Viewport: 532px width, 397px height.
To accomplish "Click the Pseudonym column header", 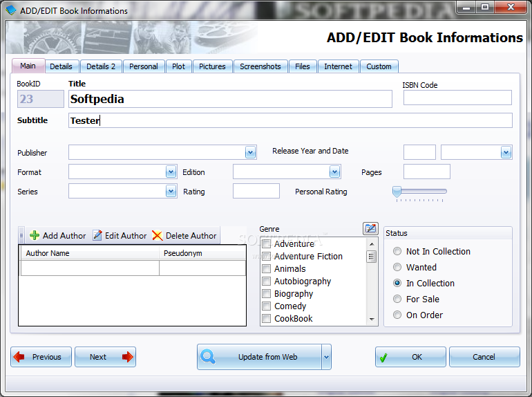I will pos(202,253).
